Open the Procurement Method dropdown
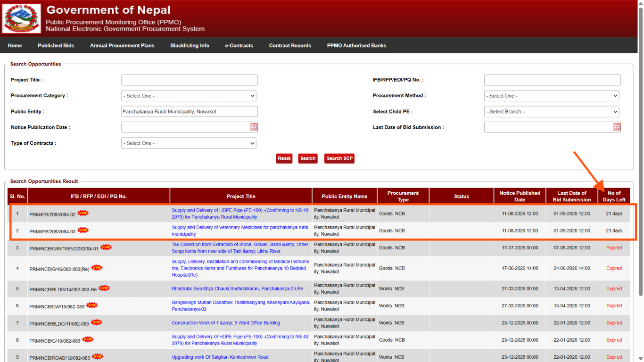The height and width of the screenshot is (362, 644). [552, 96]
